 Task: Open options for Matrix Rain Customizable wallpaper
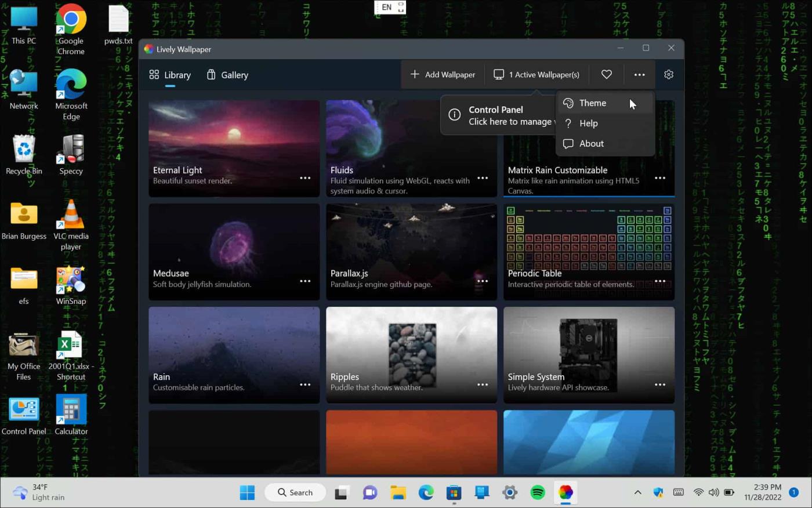coord(660,178)
